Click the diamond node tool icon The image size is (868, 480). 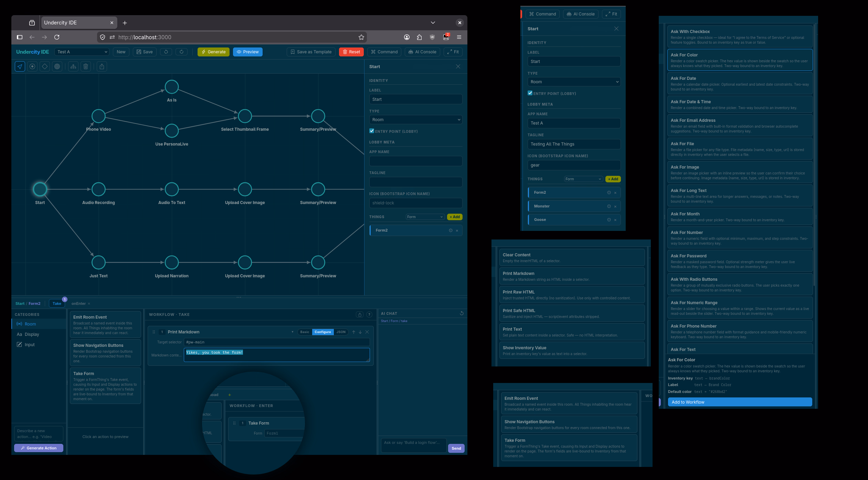[x=45, y=67]
